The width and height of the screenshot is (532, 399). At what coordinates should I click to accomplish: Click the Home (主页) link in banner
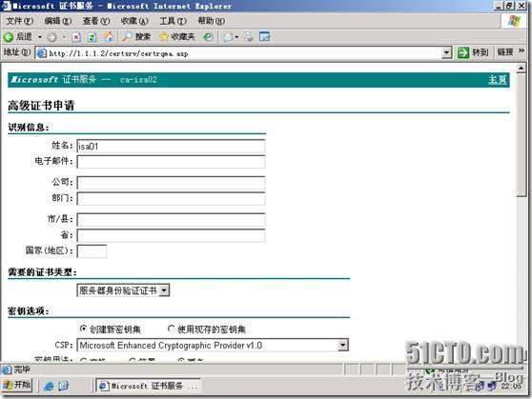coord(497,80)
